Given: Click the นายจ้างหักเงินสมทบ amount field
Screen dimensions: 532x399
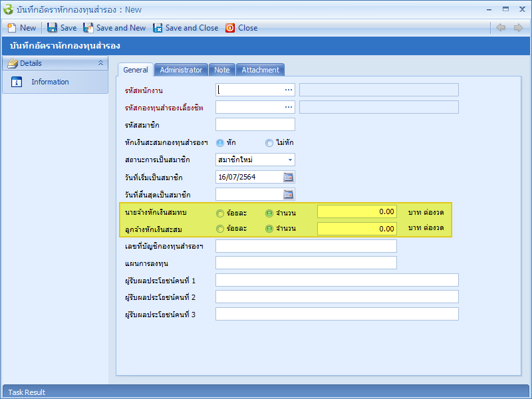Looking at the screenshot, I should 357,211.
